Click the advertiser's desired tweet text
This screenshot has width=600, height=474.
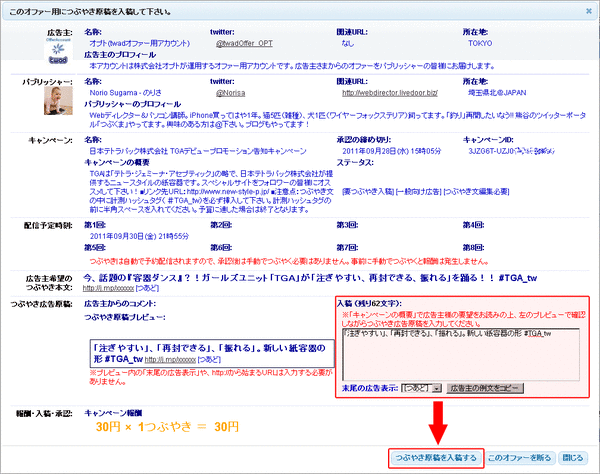310,278
